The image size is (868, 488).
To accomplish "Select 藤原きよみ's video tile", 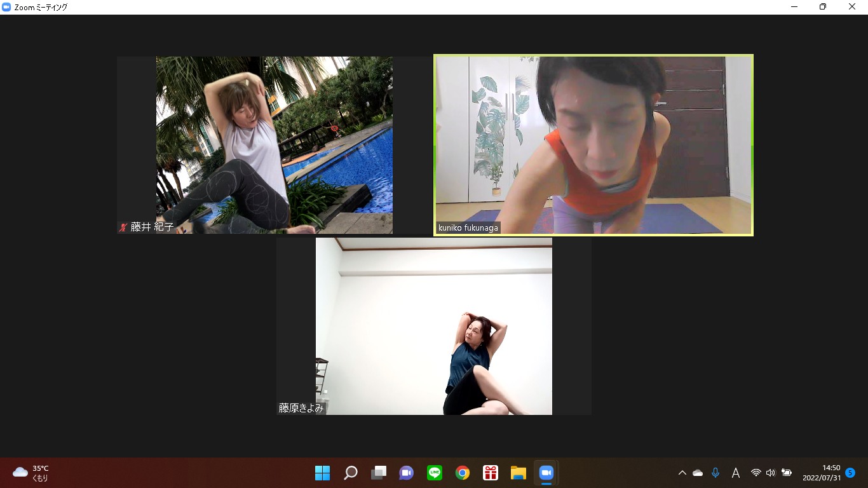I will point(434,327).
